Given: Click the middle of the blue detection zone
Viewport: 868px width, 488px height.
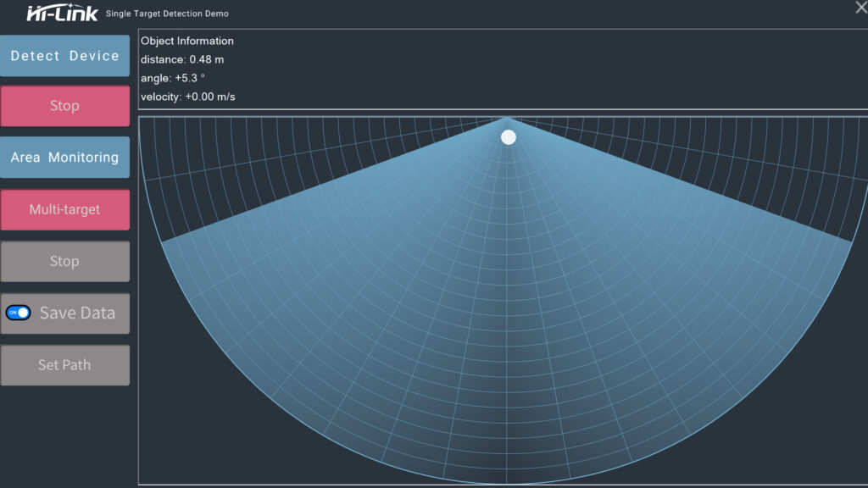Looking at the screenshot, I should pyautogui.click(x=506, y=322).
